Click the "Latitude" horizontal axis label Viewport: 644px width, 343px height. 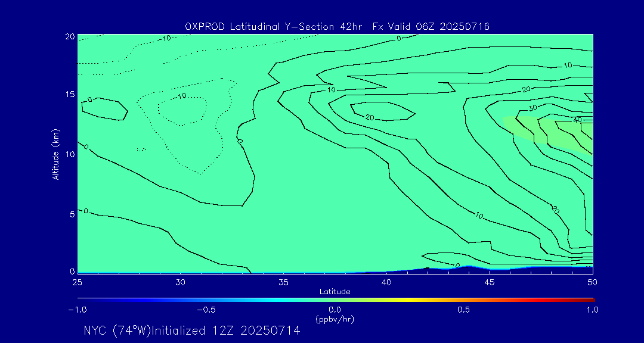point(335,292)
